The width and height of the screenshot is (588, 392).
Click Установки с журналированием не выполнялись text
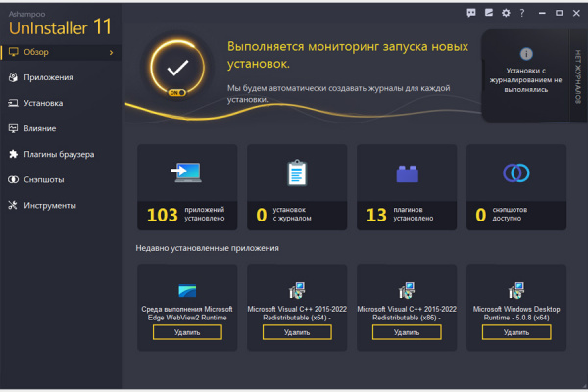pos(525,80)
